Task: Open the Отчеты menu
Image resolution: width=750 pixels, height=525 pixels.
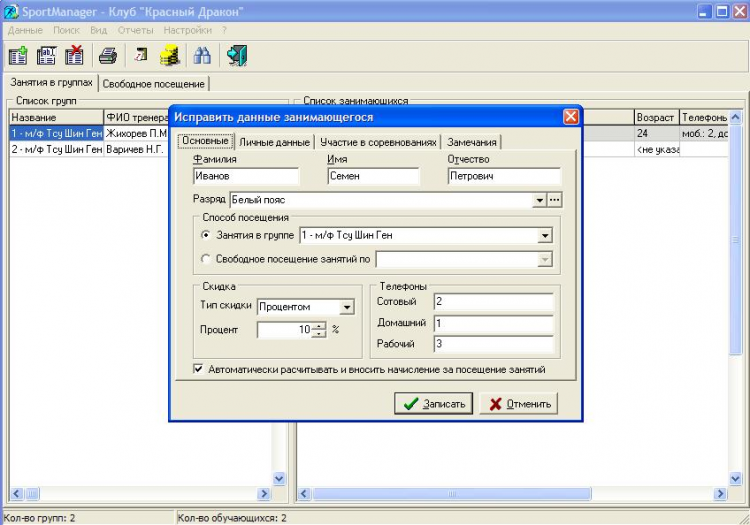Action: (x=135, y=30)
